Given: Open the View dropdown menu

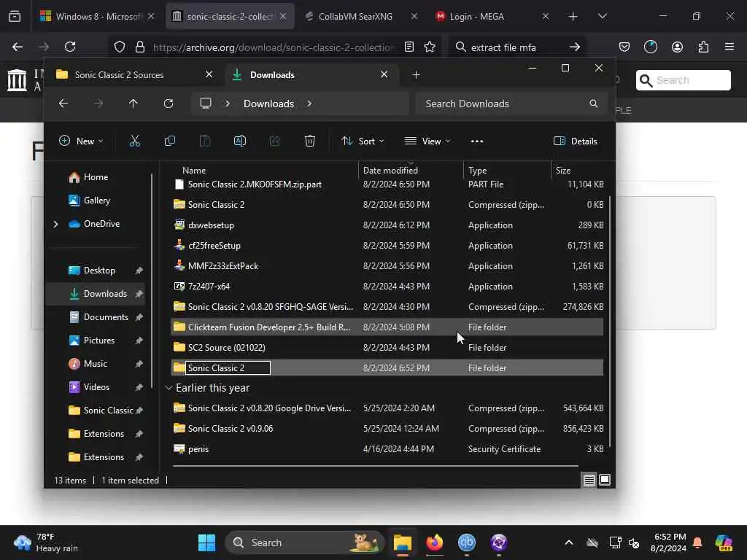Looking at the screenshot, I should [427, 141].
